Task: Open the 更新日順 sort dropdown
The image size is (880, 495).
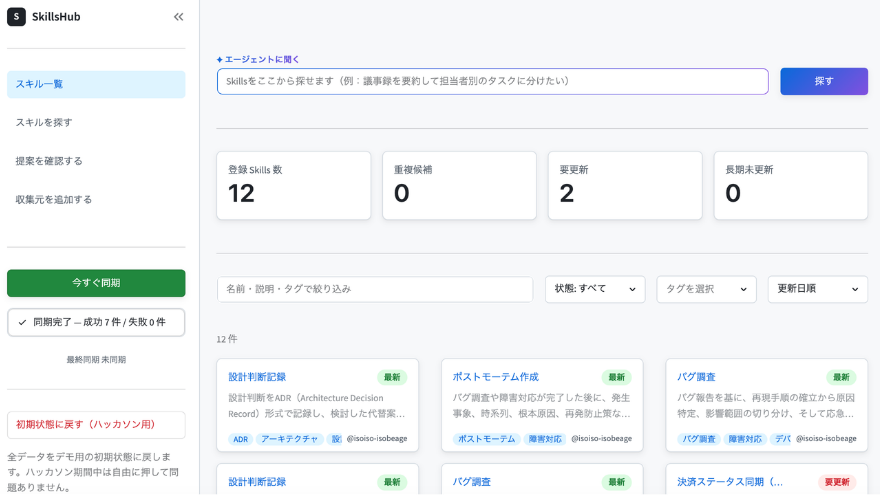Action: pyautogui.click(x=818, y=289)
